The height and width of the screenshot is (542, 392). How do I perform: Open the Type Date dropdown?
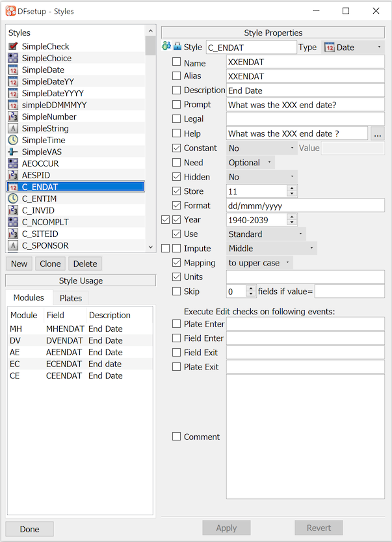[353, 47]
